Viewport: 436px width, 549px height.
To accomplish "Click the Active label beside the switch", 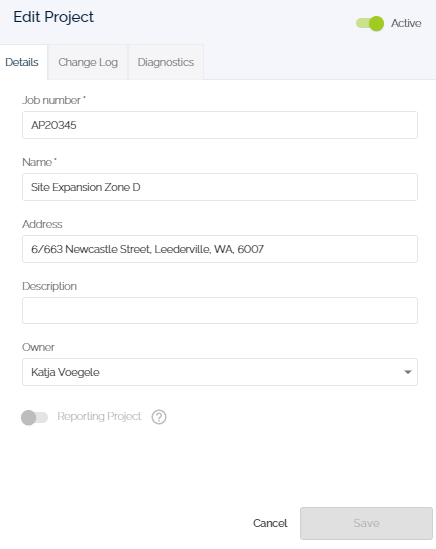I will (x=406, y=23).
